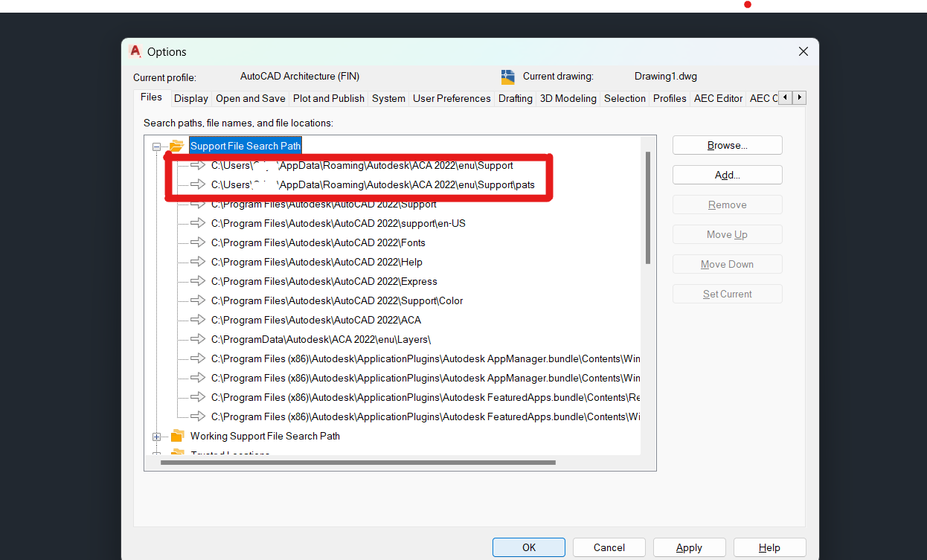Click arrow icon beside AutoCAD 2022\Help path

[198, 262]
